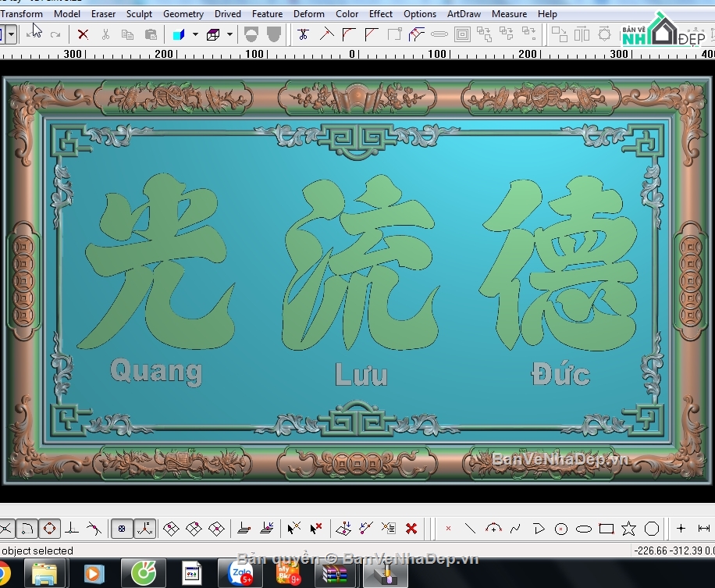Screen dimensions: 715x588
Task: Click the flat oval slot icon in top toolbar
Action: pos(439,34)
